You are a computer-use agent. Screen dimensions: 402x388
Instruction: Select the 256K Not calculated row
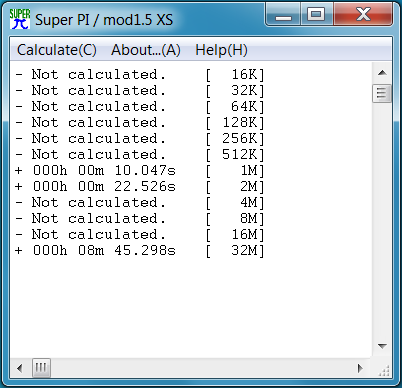click(x=140, y=138)
